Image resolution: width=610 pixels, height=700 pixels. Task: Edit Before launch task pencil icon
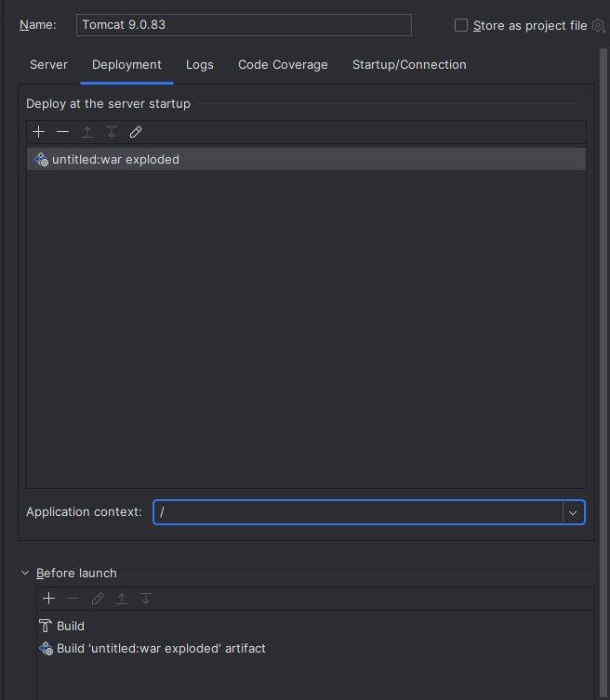[x=98, y=599]
